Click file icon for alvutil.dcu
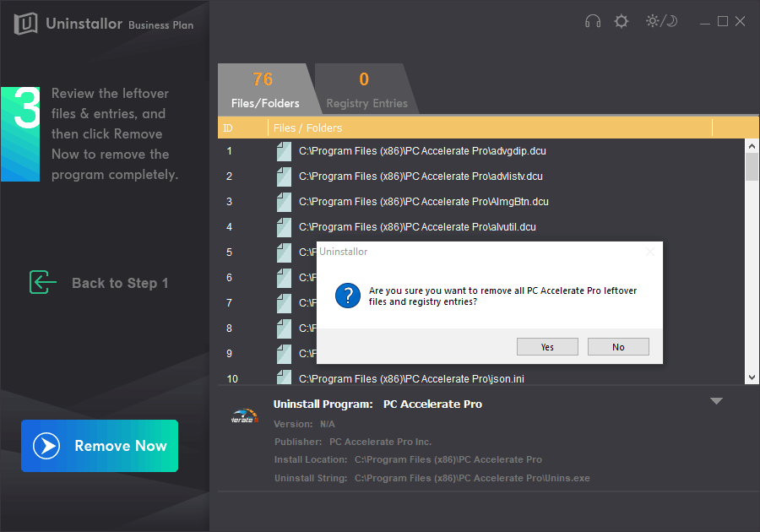760x532 pixels. pos(284,227)
